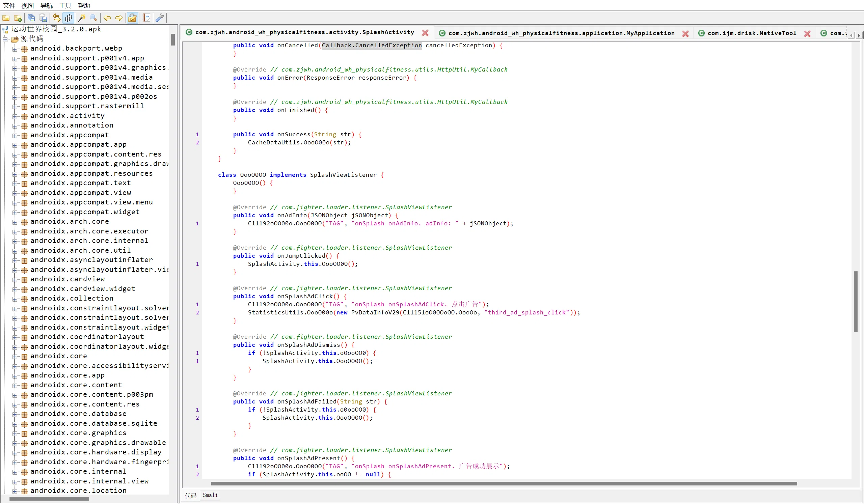
Task: Click the androidx.core.internal.view package icon
Action: point(24,482)
